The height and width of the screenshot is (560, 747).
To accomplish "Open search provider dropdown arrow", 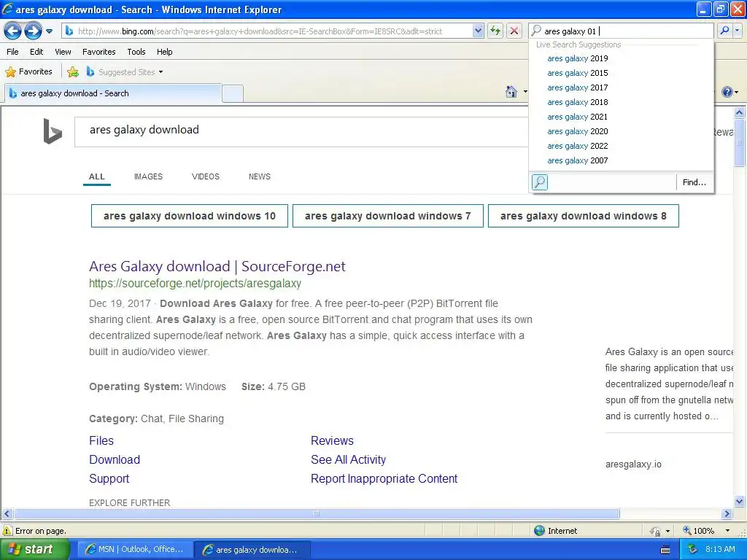I will click(738, 31).
